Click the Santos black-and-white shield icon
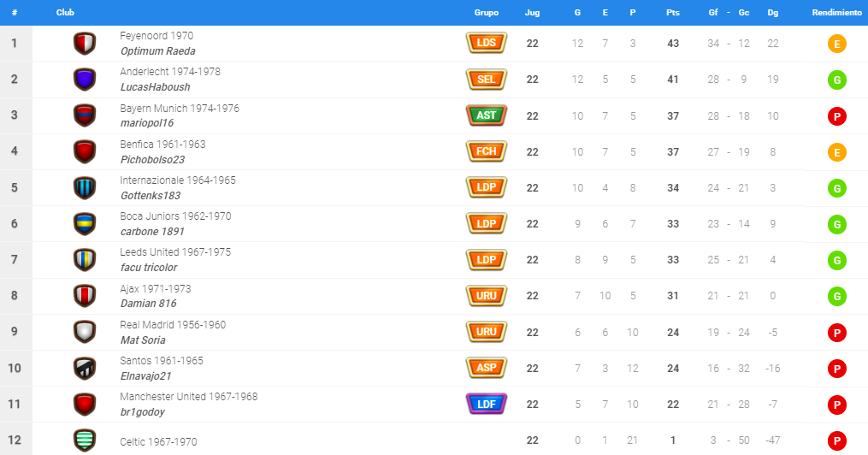Screen dimensions: 868x455 tap(84, 368)
